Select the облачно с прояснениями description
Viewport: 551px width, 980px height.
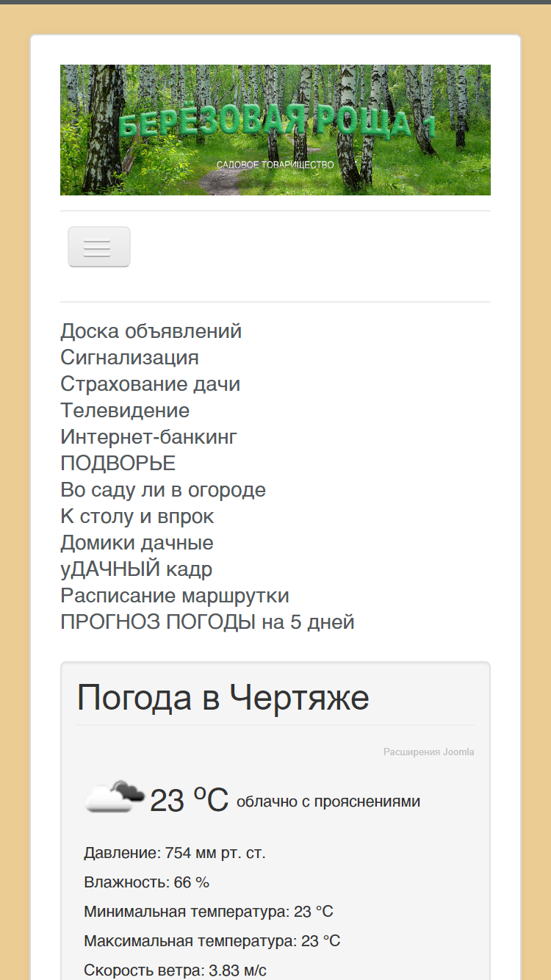[328, 801]
